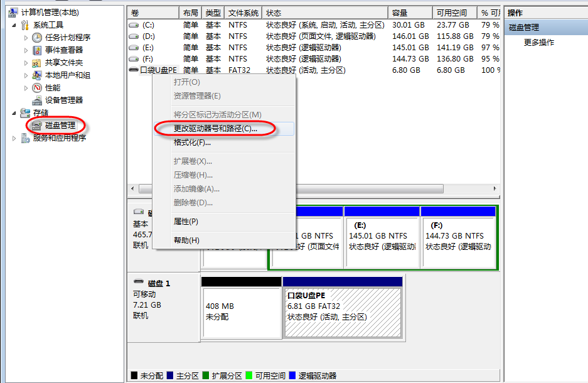Click the Event Viewer icon
This screenshot has width=588, height=383.
tap(37, 50)
